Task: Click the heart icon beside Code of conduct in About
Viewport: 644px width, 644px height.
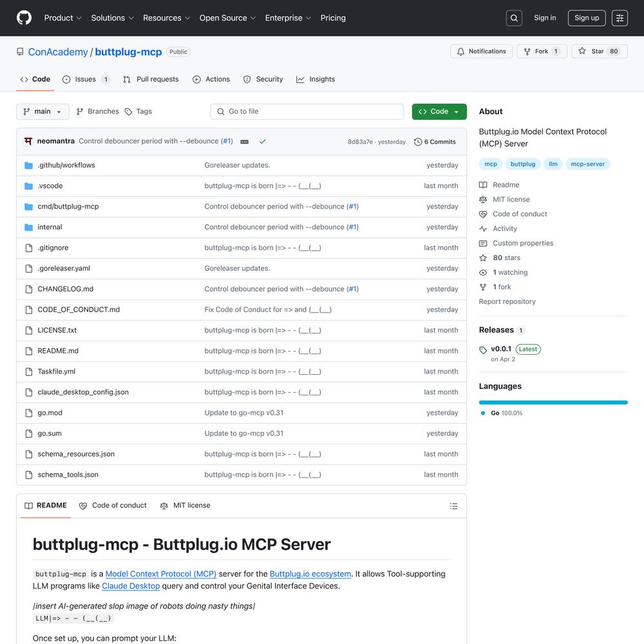Action: tap(483, 214)
